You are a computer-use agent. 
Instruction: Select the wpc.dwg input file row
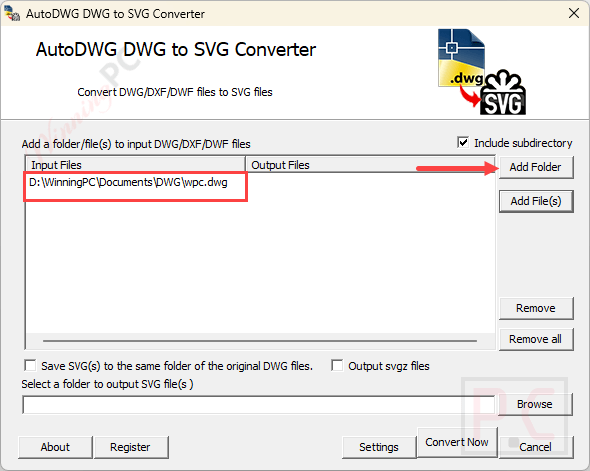point(128,182)
